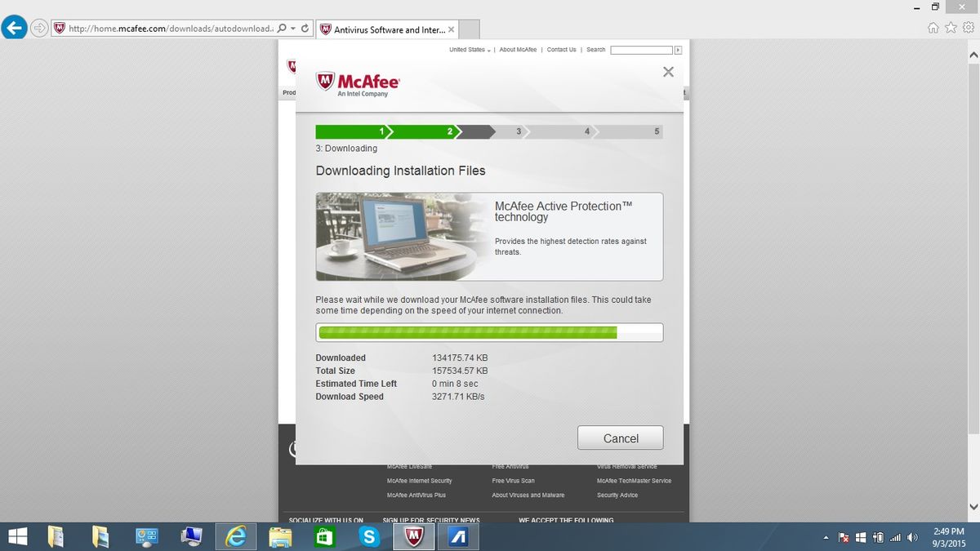Click inside the McAfee search box
This screenshot has width=980, height=551.
(x=641, y=50)
